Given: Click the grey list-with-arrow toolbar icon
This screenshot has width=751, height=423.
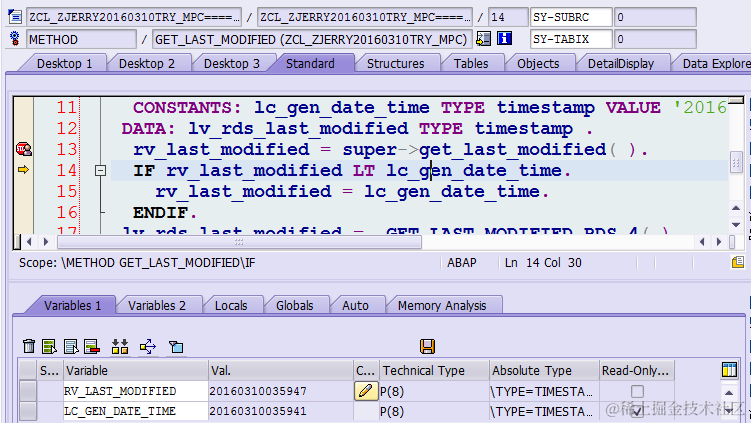Looking at the screenshot, I should (71, 346).
